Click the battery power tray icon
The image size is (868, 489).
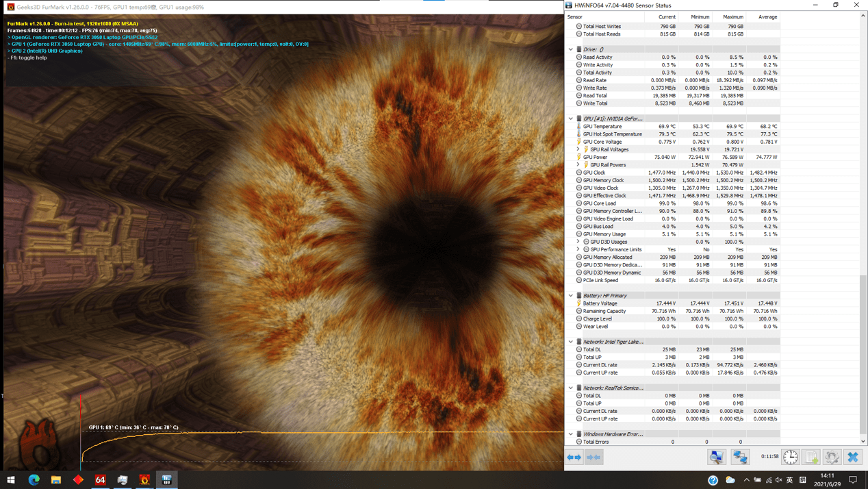(757, 480)
